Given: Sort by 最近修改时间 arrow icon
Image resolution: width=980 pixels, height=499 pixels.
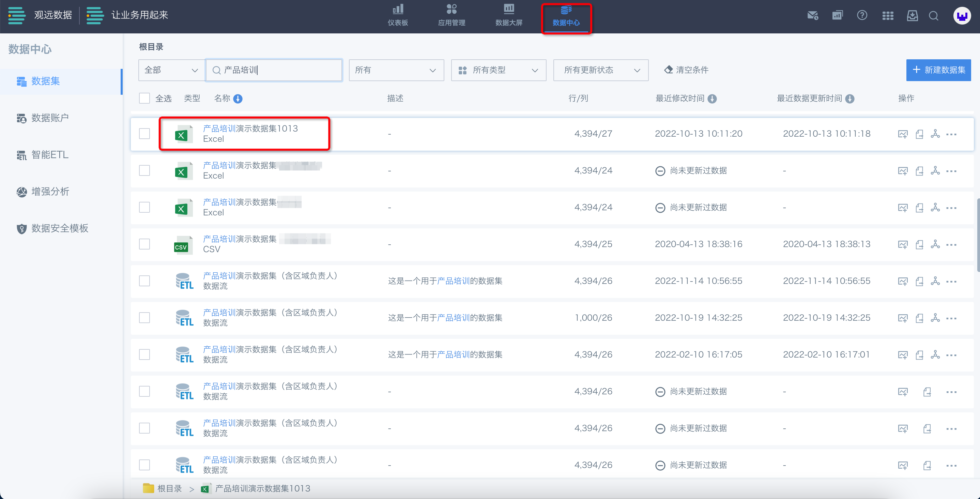Looking at the screenshot, I should click(x=712, y=99).
